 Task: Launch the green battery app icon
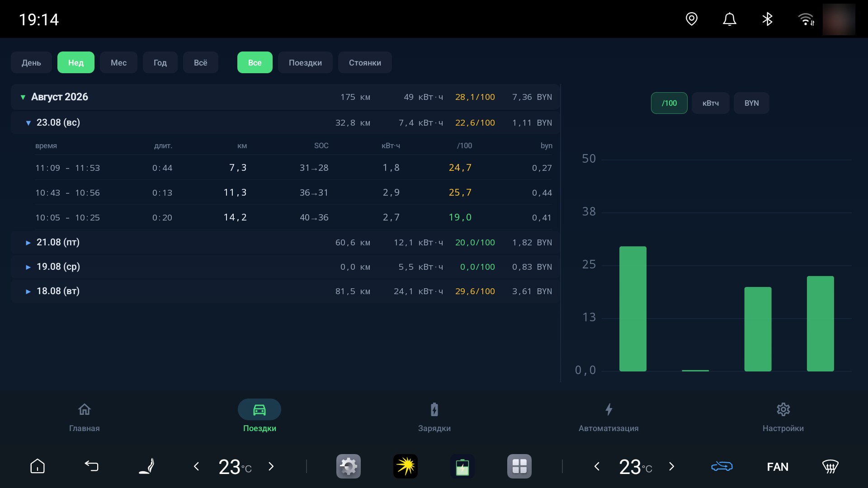pyautogui.click(x=462, y=466)
